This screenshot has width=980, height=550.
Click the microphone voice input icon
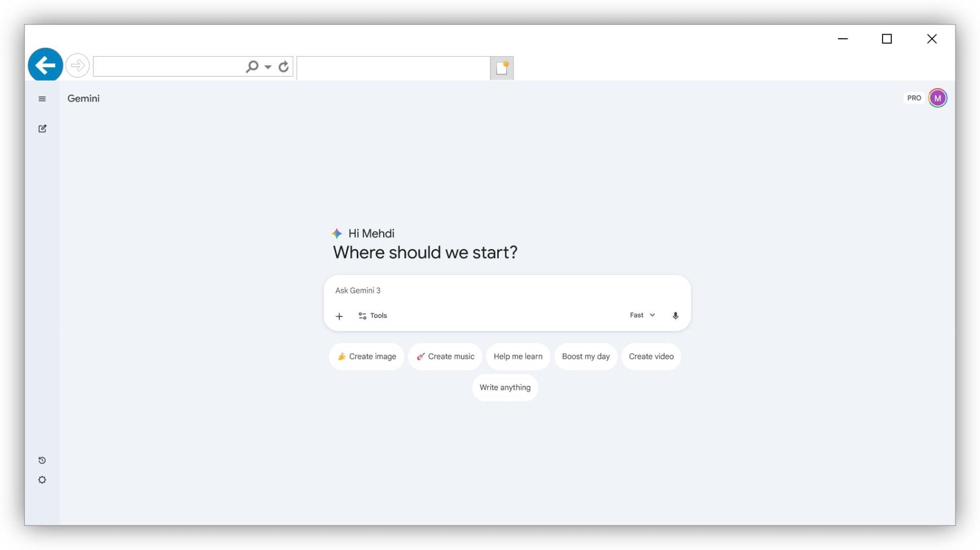(675, 316)
